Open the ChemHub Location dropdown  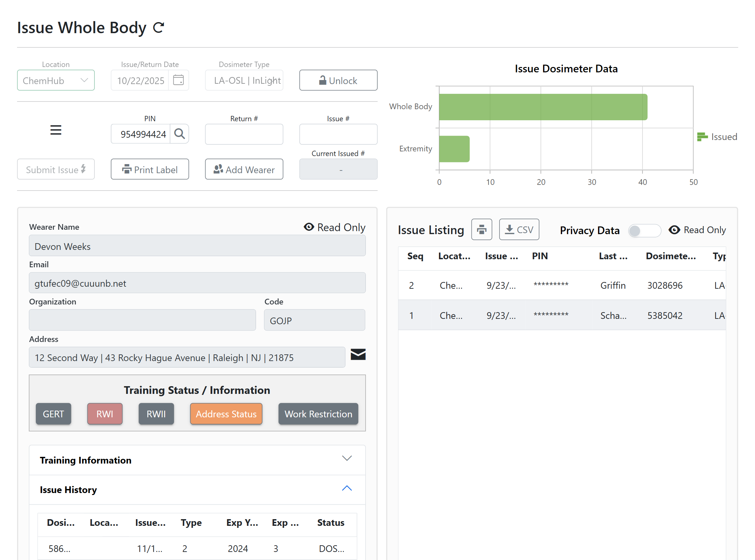[x=56, y=80]
